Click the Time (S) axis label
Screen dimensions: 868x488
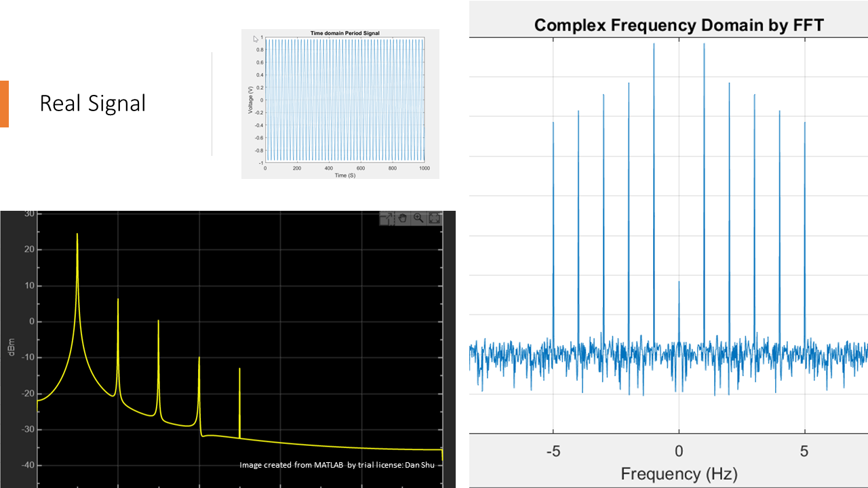pyautogui.click(x=344, y=175)
